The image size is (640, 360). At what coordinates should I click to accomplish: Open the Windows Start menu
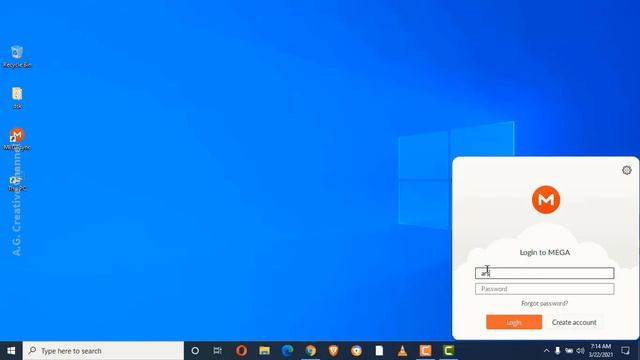pos(11,351)
